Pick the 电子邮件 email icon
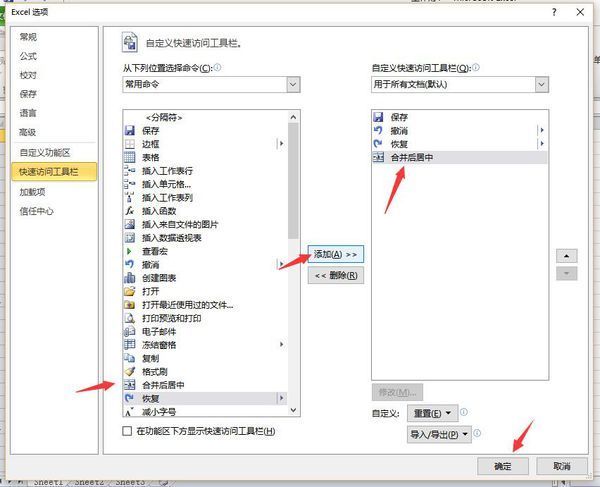The height and width of the screenshot is (487, 600). pyautogui.click(x=130, y=332)
